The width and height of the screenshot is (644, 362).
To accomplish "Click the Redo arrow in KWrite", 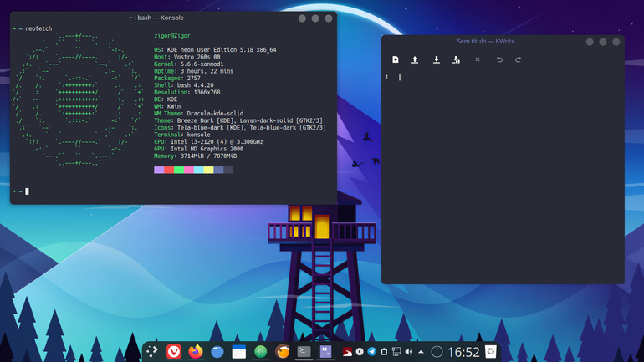I will (x=518, y=59).
